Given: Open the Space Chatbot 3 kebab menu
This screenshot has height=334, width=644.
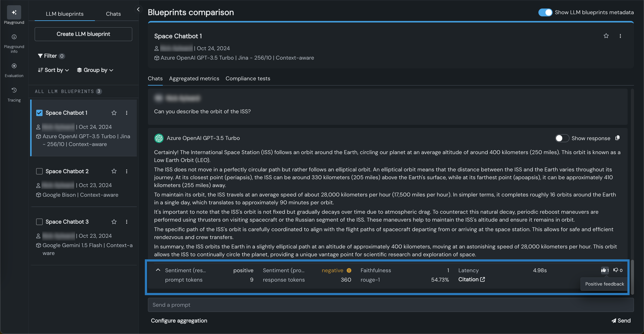Looking at the screenshot, I should click(127, 222).
